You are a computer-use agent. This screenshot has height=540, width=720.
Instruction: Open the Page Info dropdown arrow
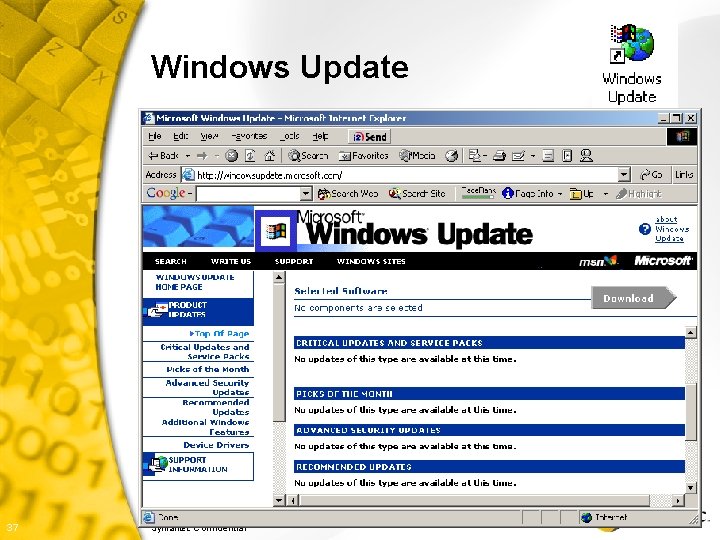pos(560,194)
